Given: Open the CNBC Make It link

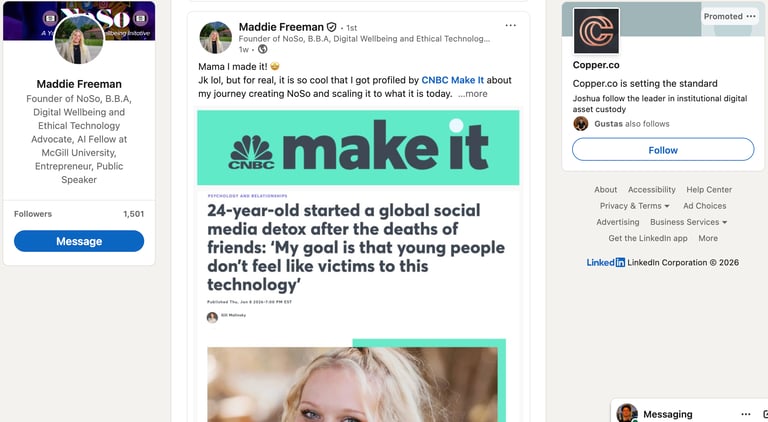Looking at the screenshot, I should [453, 79].
